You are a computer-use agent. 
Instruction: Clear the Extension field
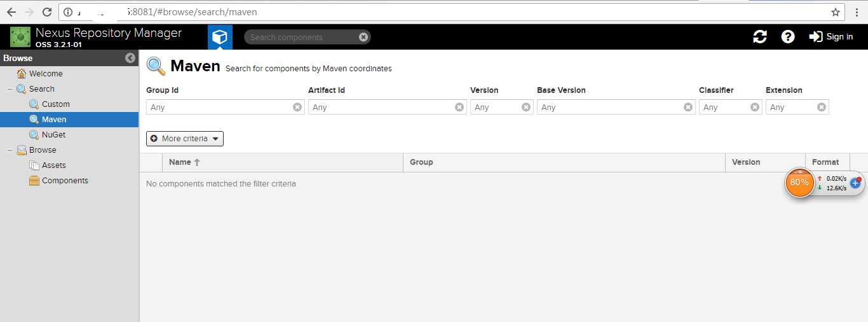tap(822, 107)
